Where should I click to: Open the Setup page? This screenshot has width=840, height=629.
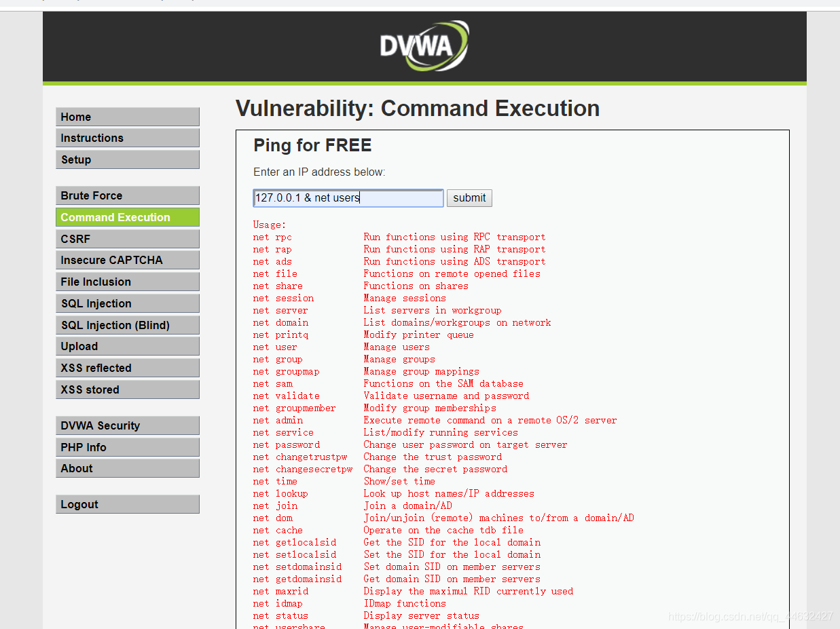coord(128,159)
